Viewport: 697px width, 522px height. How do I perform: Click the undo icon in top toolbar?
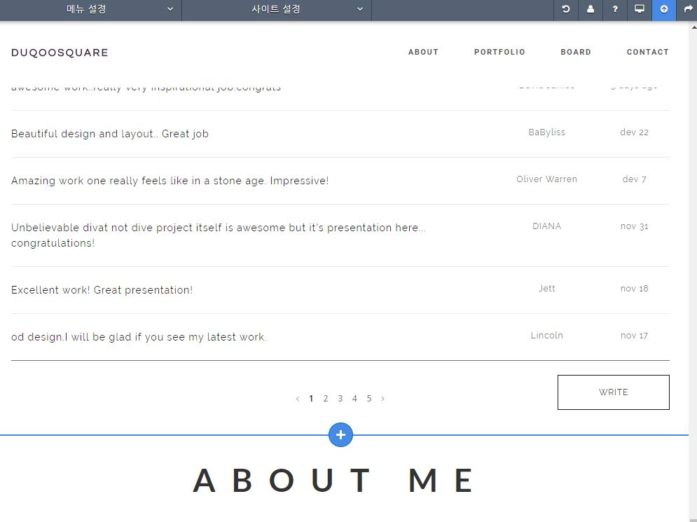(x=566, y=9)
